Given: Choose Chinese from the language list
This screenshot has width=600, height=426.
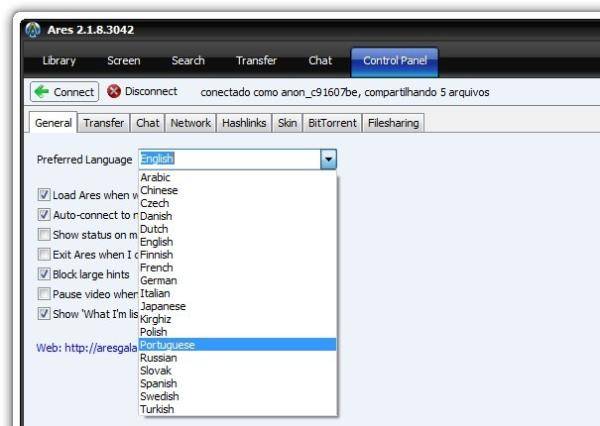Looking at the screenshot, I should [238, 190].
